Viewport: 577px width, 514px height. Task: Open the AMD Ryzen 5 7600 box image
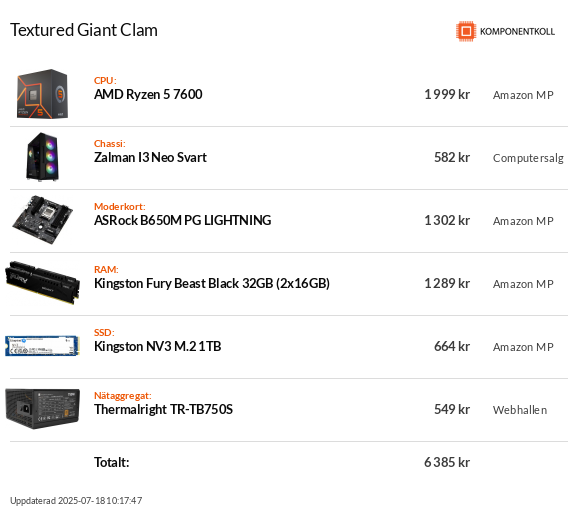point(42,94)
